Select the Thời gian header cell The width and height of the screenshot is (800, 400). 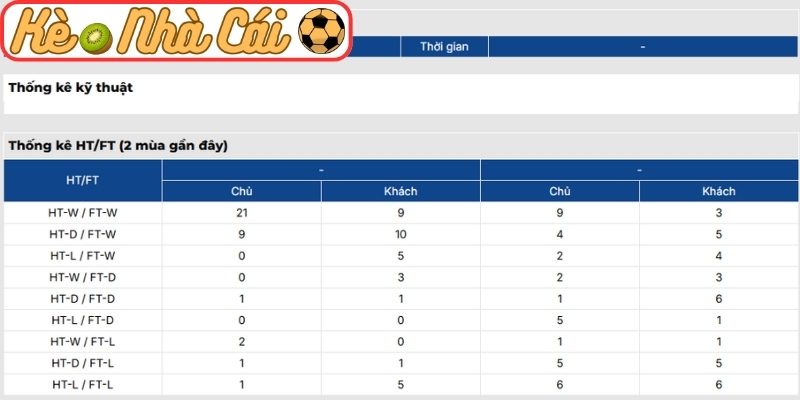tap(444, 46)
